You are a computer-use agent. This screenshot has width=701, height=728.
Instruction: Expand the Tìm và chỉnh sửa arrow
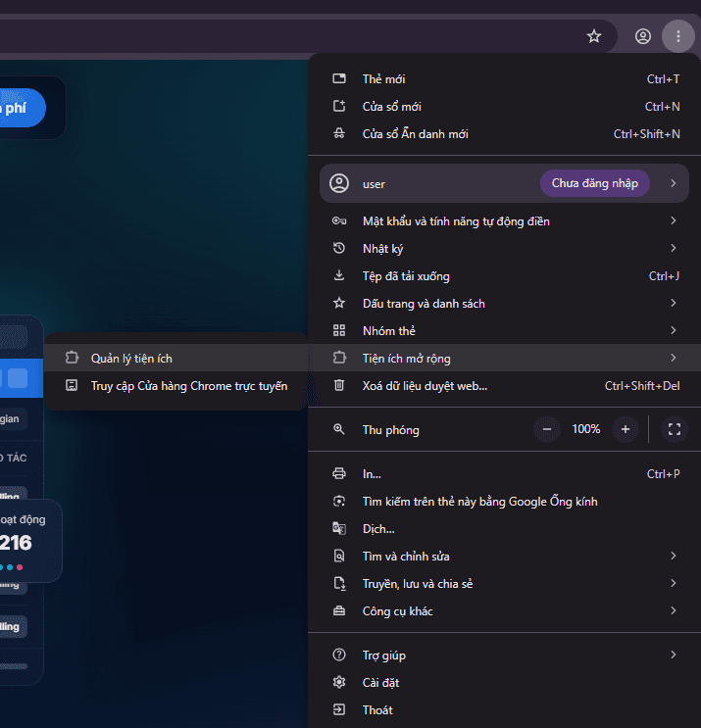coord(674,556)
